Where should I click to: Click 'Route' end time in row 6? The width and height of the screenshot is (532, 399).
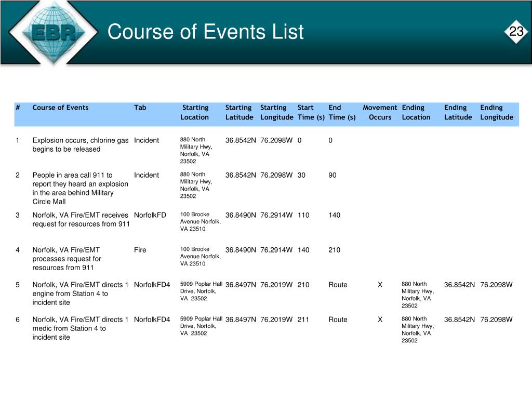pos(338,320)
